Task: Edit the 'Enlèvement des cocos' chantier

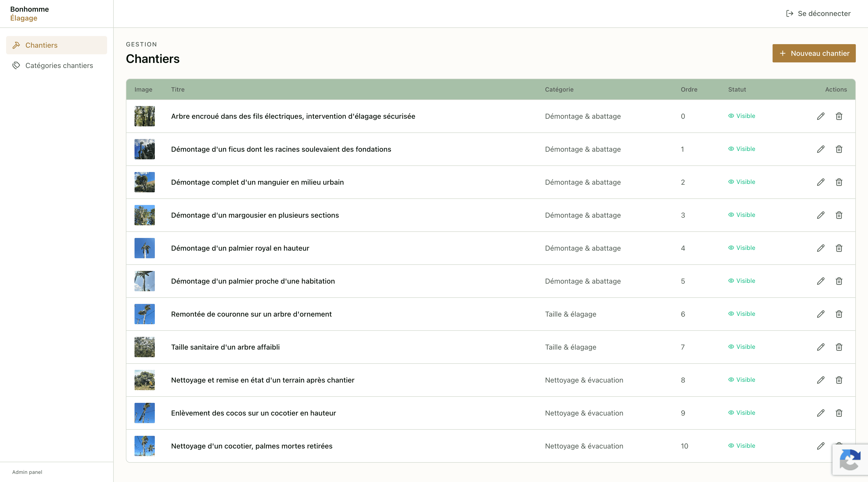Action: pos(821,413)
